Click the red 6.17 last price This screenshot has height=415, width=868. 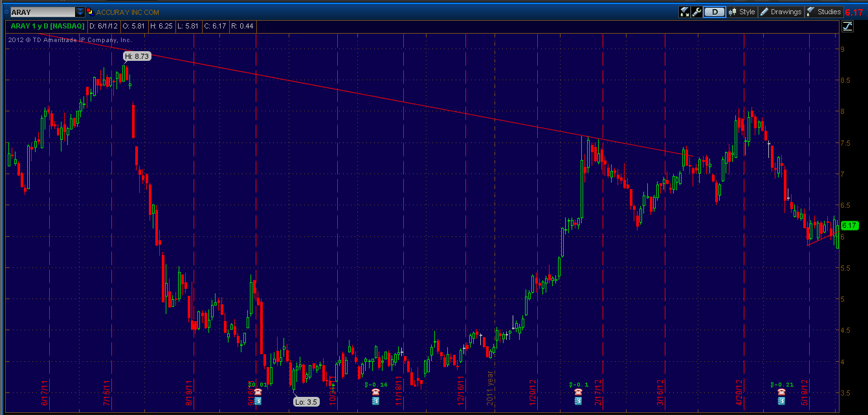[854, 12]
